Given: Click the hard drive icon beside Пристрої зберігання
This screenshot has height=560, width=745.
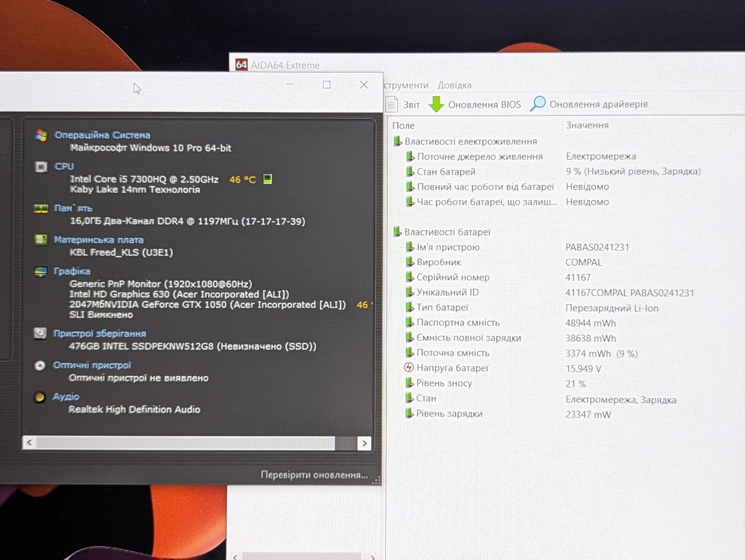Looking at the screenshot, I should (40, 333).
